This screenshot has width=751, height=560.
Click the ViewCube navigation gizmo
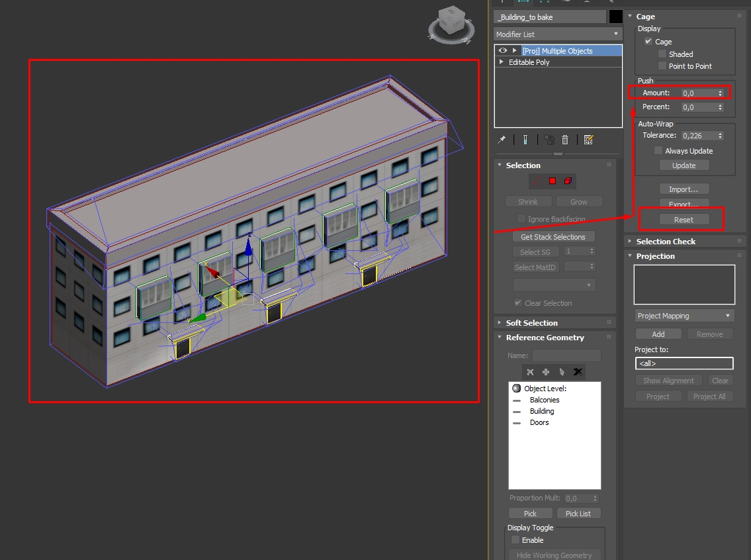click(451, 24)
